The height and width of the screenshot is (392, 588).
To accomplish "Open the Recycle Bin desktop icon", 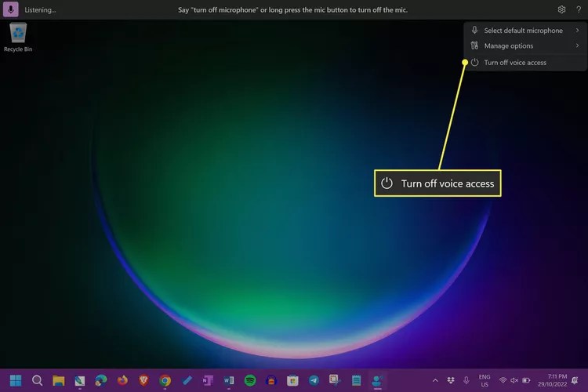I will [x=18, y=37].
